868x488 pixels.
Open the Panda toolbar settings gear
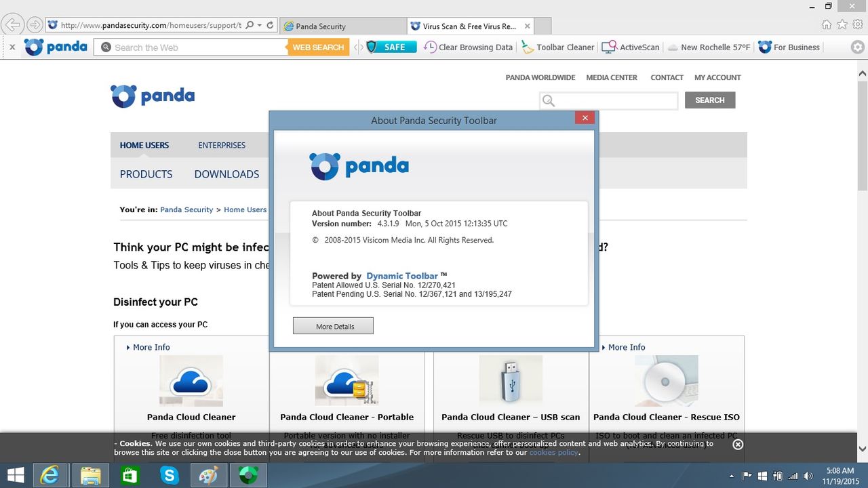point(858,47)
